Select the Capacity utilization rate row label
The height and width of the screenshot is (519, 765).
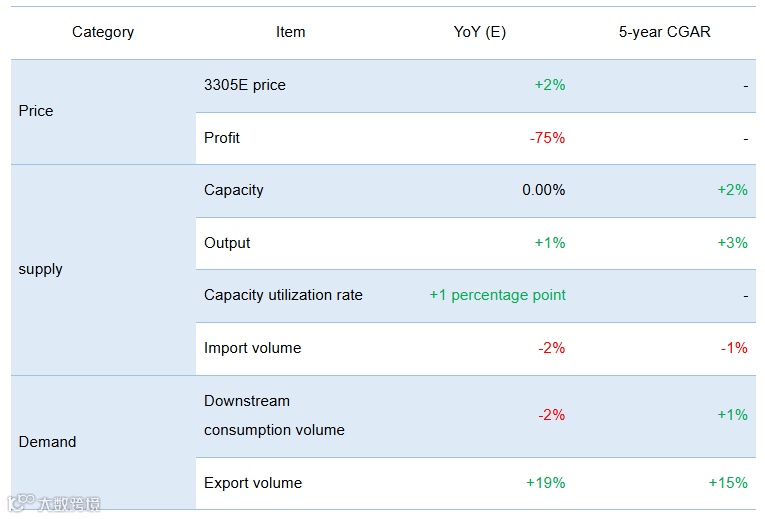[x=283, y=295]
